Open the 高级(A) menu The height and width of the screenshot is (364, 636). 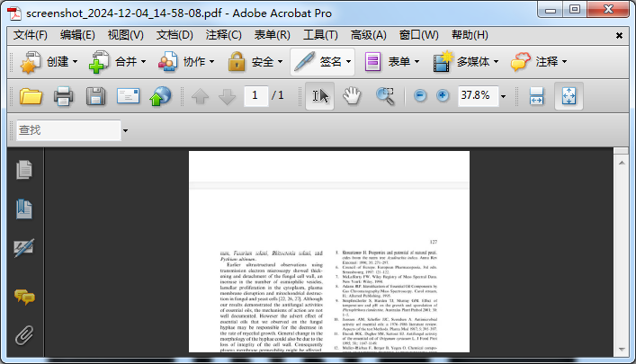(x=368, y=35)
